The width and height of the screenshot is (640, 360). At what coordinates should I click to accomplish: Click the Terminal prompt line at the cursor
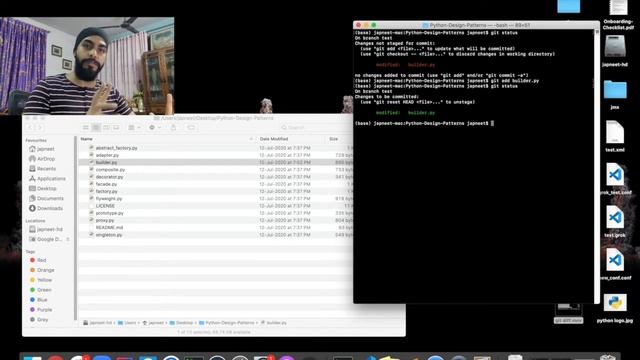pos(424,123)
